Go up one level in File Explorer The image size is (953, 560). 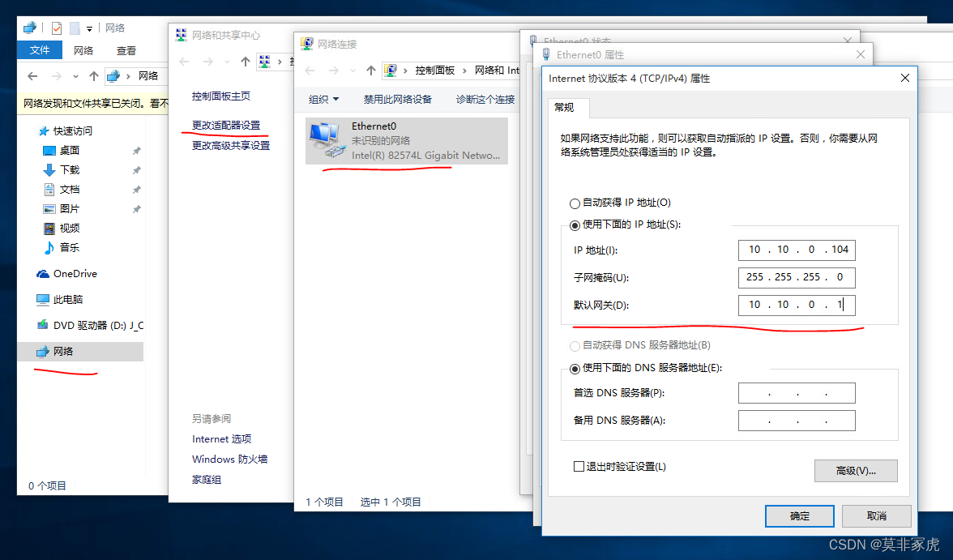pyautogui.click(x=94, y=76)
